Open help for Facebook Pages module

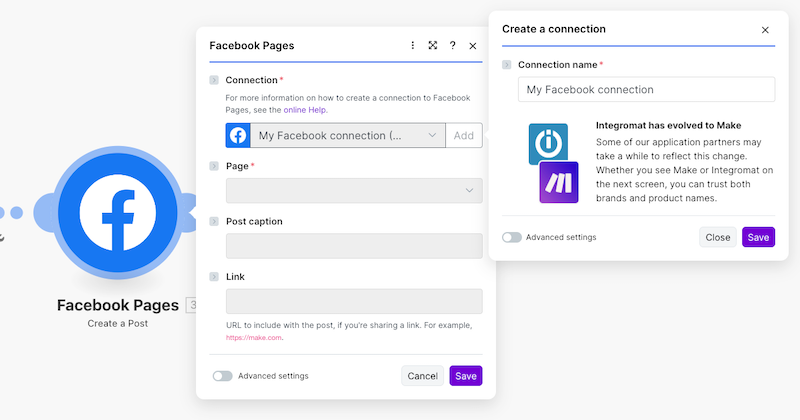pos(453,46)
